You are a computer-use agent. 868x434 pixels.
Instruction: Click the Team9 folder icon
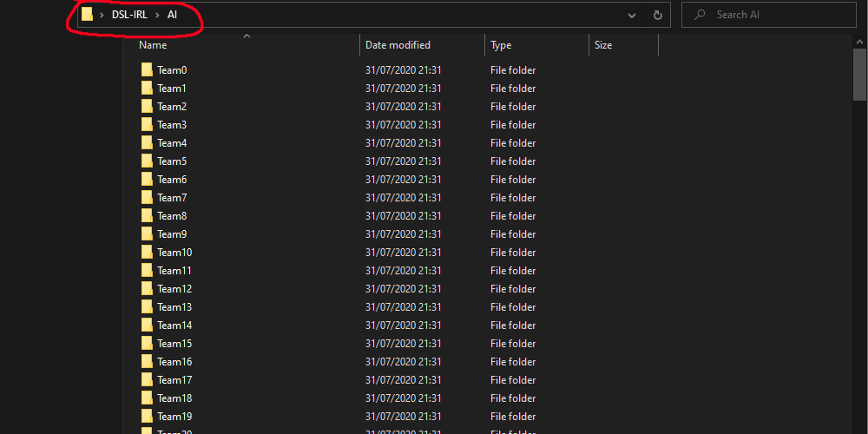147,234
